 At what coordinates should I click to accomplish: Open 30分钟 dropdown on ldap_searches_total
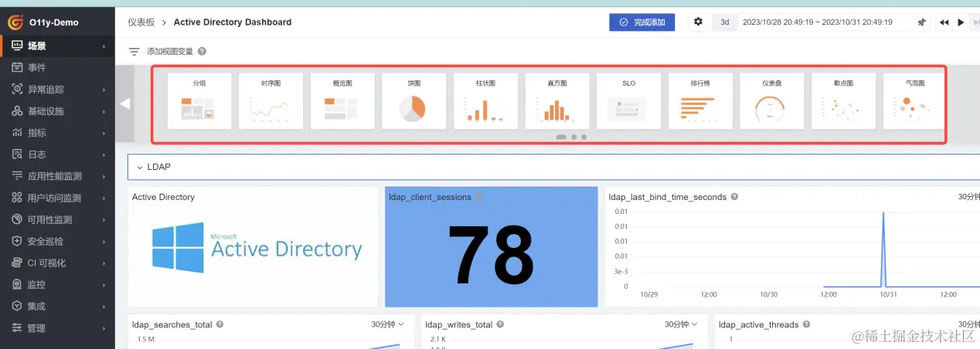point(387,324)
